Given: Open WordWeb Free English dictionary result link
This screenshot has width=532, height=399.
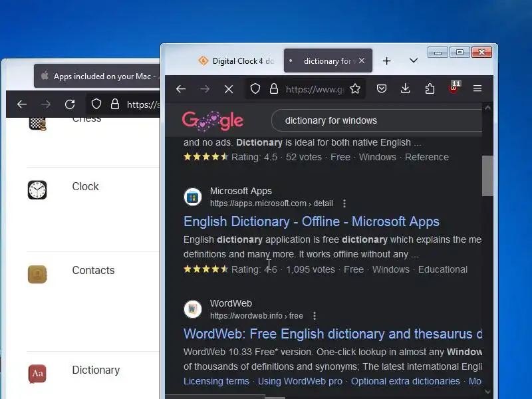Looking at the screenshot, I should (x=333, y=334).
